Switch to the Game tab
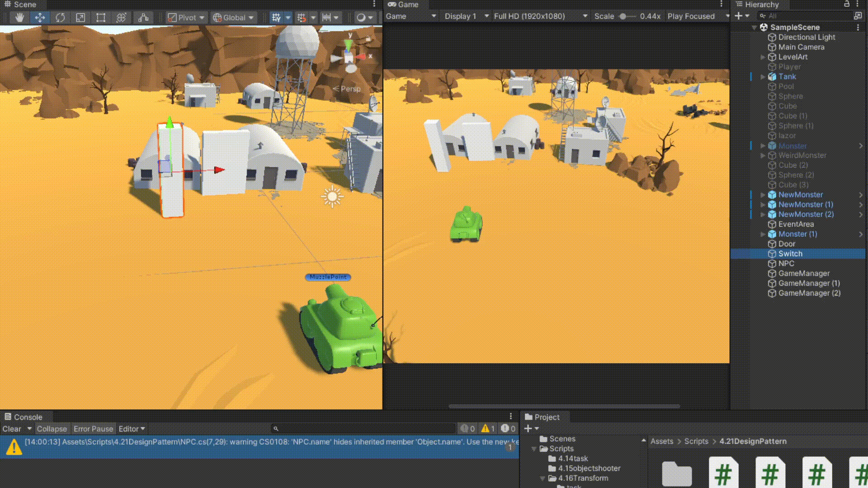This screenshot has width=868, height=488. [x=403, y=5]
